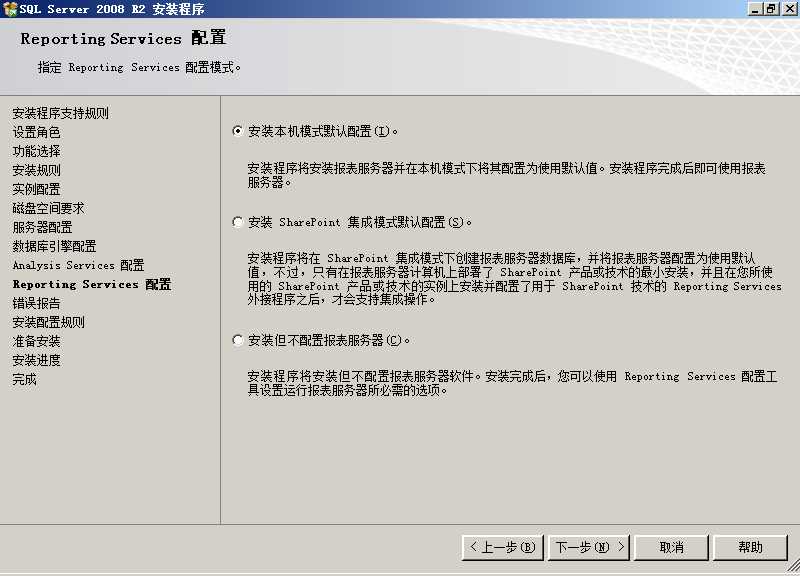Click the SharePoint integrated mode description paragraph
Viewport: 800px width, 576px height.
point(514,279)
